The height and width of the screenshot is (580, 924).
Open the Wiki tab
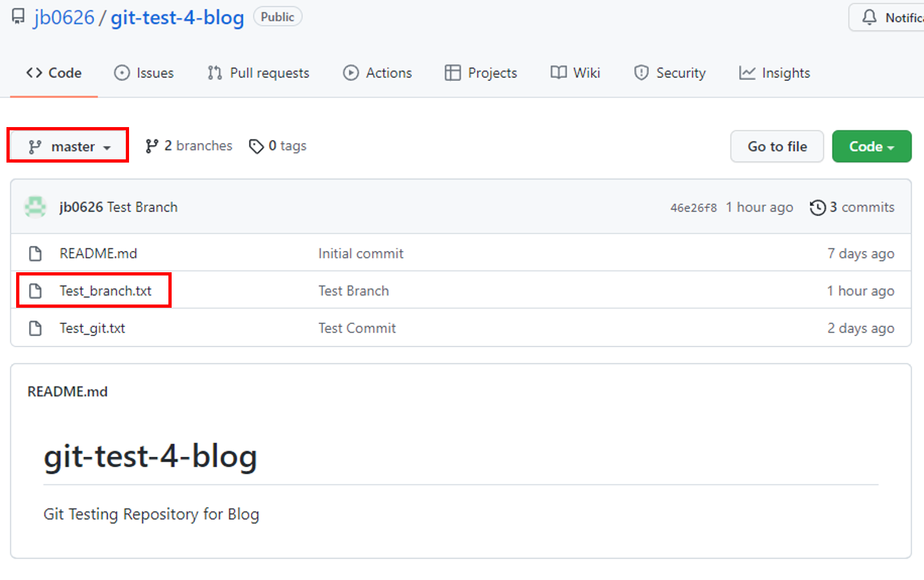tap(576, 73)
